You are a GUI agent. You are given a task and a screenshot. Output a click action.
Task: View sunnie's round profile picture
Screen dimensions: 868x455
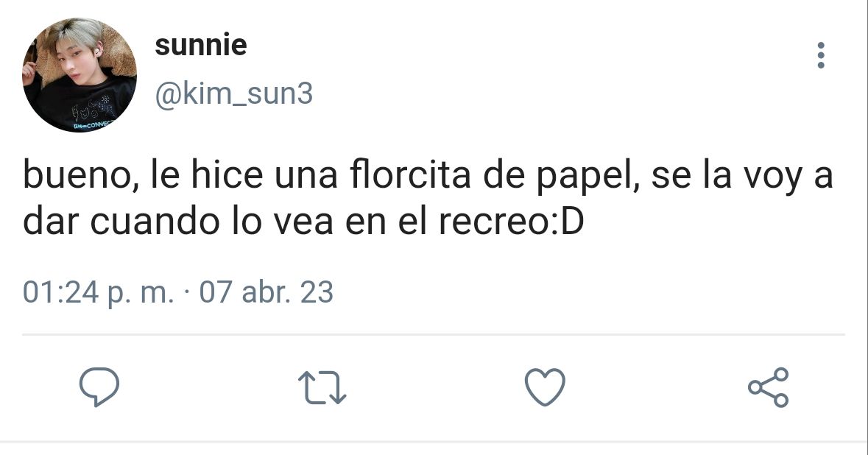[80, 74]
